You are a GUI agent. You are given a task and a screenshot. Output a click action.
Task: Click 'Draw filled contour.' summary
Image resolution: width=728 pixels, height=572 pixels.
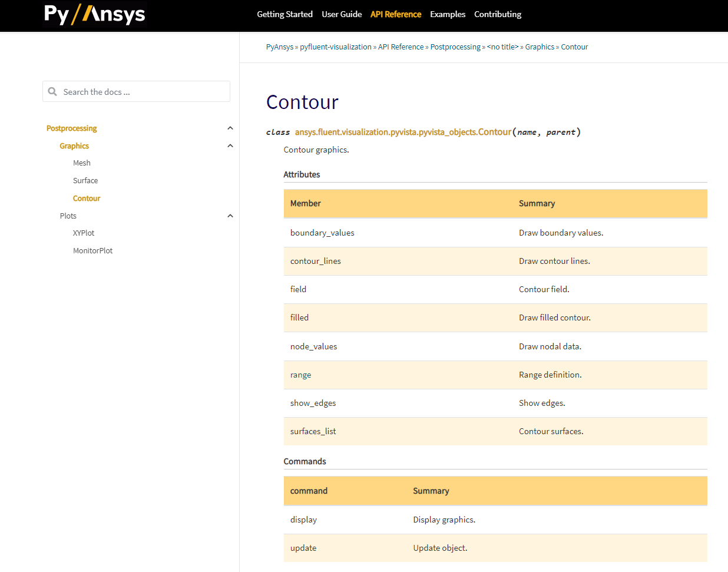(554, 318)
